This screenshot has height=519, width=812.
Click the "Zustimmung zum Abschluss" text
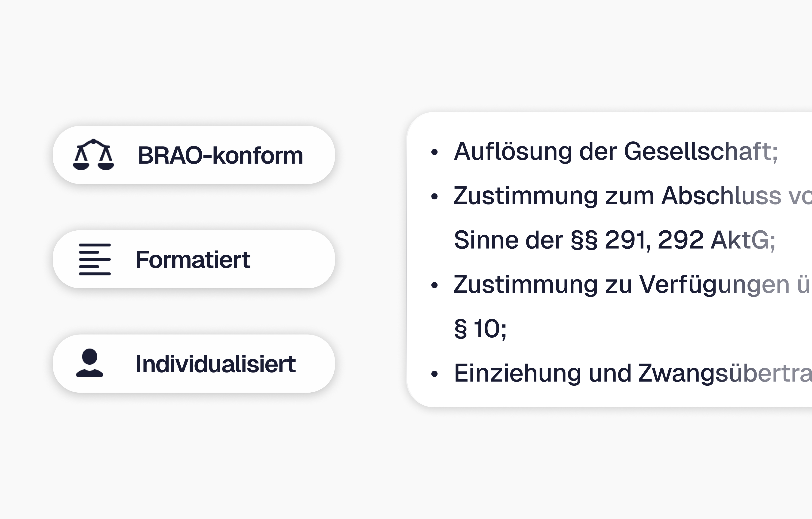point(617,196)
